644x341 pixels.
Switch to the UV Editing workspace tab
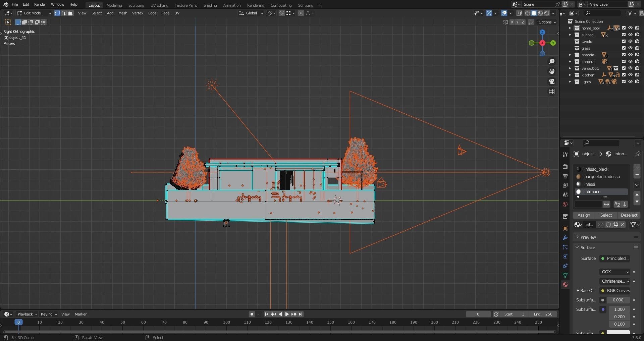159,5
